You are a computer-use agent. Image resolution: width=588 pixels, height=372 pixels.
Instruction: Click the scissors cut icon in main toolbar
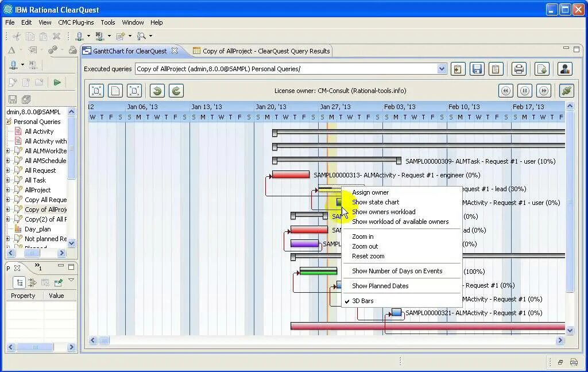[x=17, y=36]
